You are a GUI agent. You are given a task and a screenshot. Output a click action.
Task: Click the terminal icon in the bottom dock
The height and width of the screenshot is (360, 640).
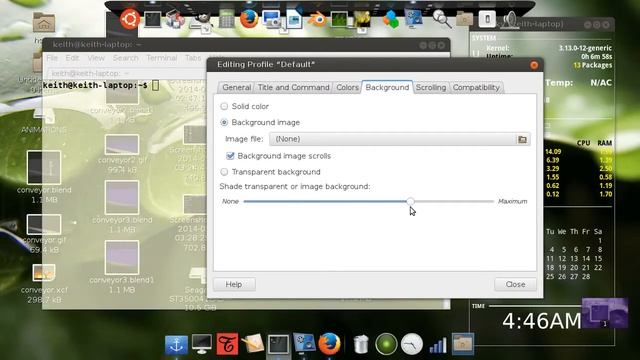click(x=278, y=344)
